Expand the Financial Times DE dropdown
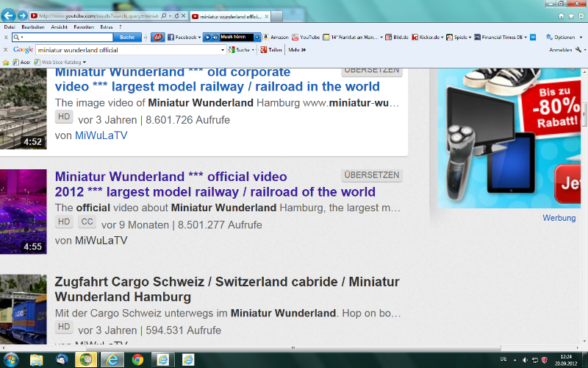This screenshot has width=588, height=368. (525, 37)
